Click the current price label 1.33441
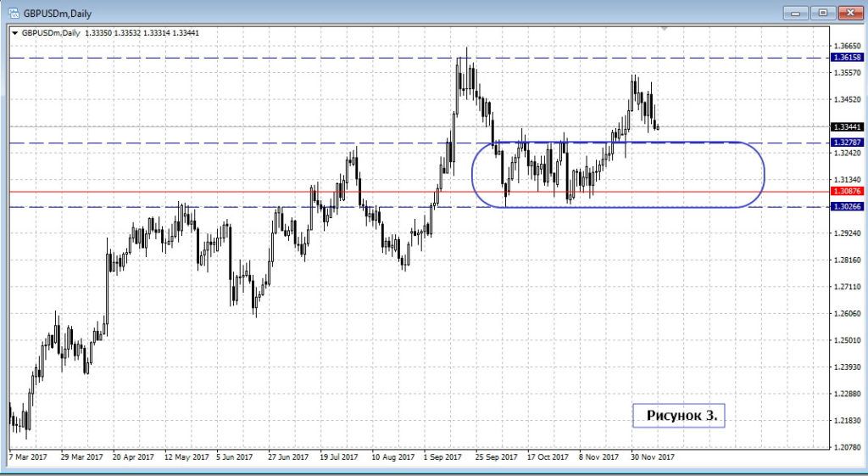The width and height of the screenshot is (868, 476). click(847, 126)
